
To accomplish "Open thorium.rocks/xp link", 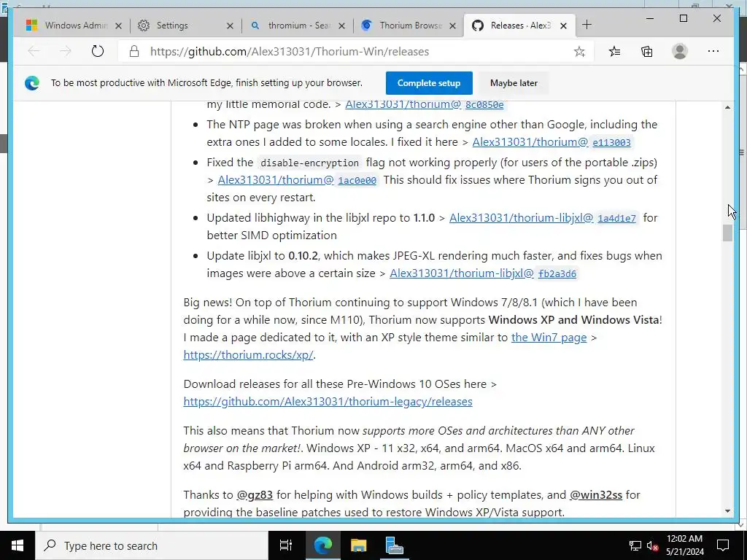I will pyautogui.click(x=248, y=355).
